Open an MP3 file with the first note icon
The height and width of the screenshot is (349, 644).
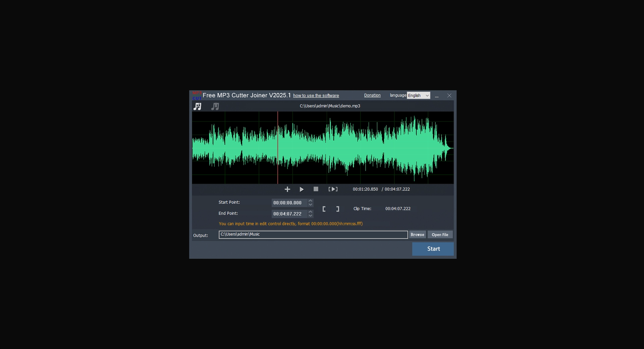(x=198, y=106)
